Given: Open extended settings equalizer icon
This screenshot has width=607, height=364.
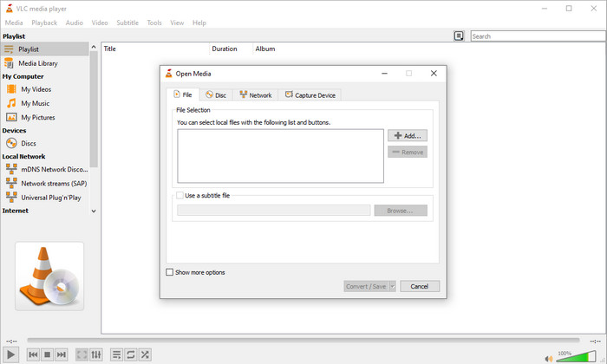Looking at the screenshot, I should tap(96, 354).
